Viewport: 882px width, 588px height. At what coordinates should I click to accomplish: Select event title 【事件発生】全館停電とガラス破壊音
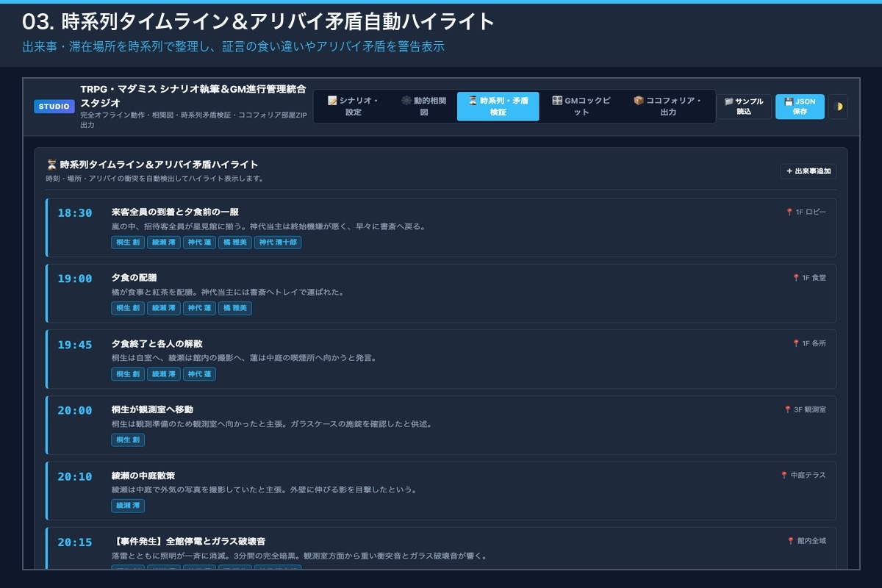click(189, 541)
